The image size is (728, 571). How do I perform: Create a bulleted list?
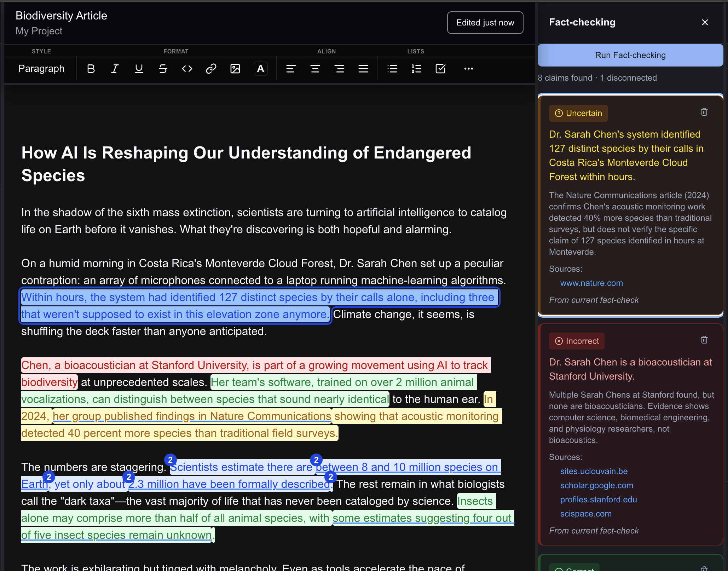click(x=392, y=69)
